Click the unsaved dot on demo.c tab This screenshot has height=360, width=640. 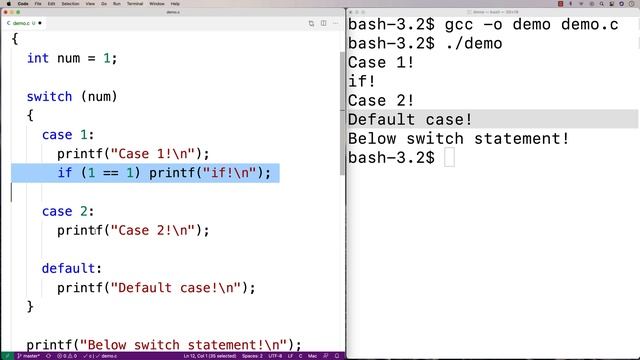[x=40, y=23]
